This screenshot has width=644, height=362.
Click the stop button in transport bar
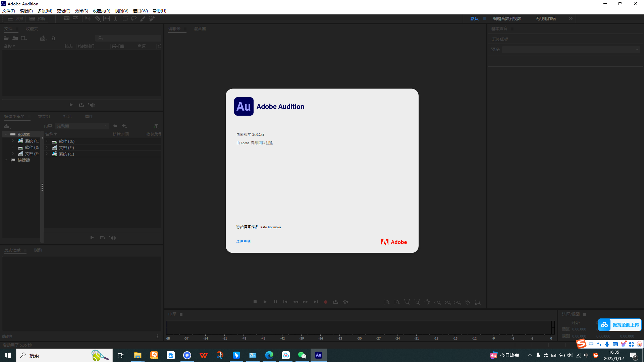(x=255, y=302)
